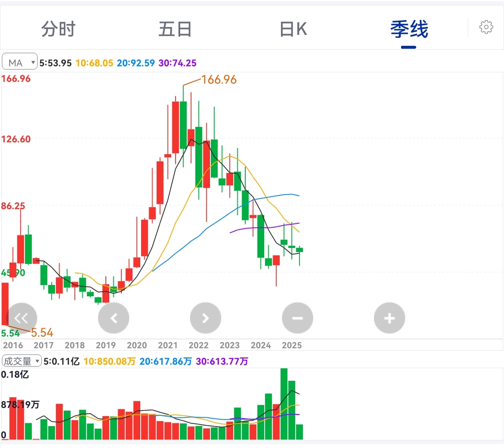Click the MA 20:92.59 blue legend value

(x=136, y=63)
